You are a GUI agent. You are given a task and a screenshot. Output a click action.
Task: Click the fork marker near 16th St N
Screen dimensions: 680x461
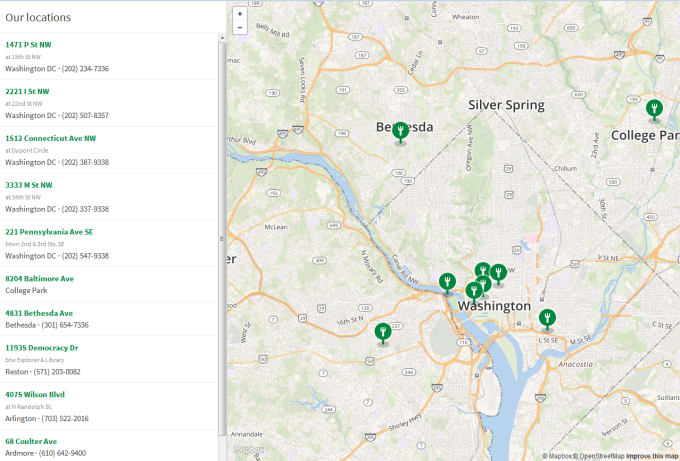pos(383,333)
